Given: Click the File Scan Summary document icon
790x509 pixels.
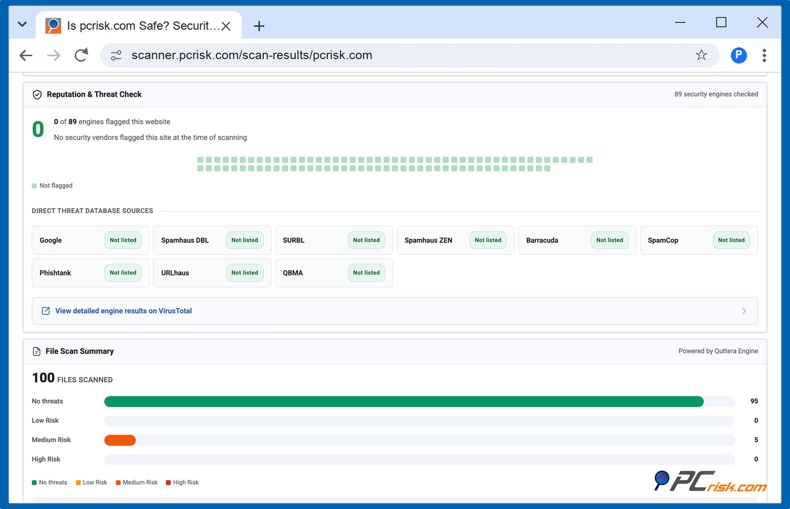Looking at the screenshot, I should pyautogui.click(x=36, y=351).
